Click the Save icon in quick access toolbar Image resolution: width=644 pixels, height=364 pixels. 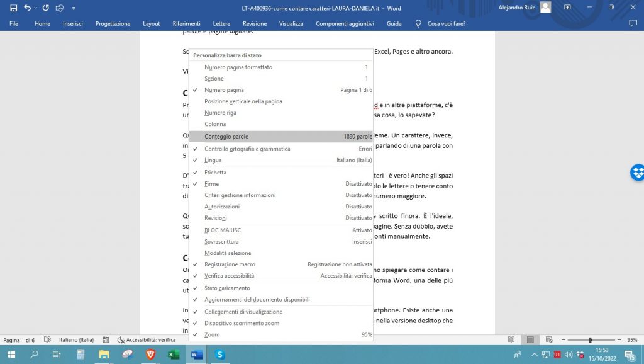[x=13, y=8]
